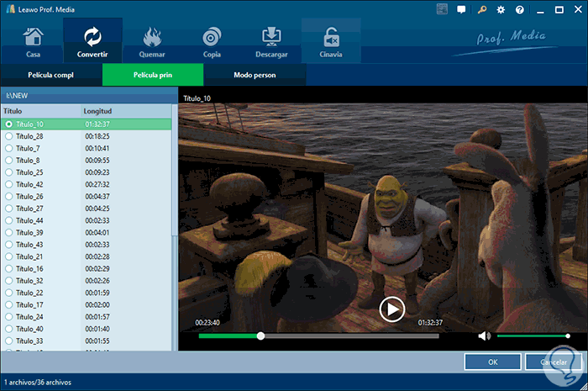Image resolution: width=588 pixels, height=391 pixels.
Task: Select the Titulo_44 radio button
Action: (8, 220)
